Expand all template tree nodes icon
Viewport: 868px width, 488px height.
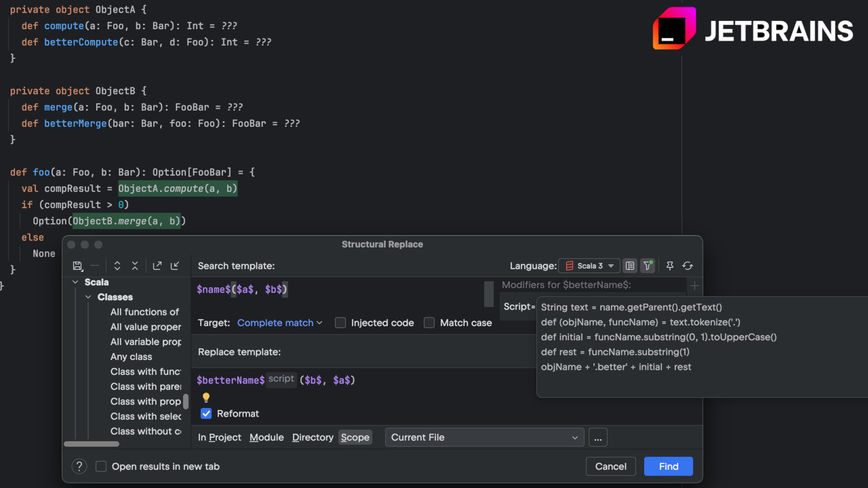117,265
